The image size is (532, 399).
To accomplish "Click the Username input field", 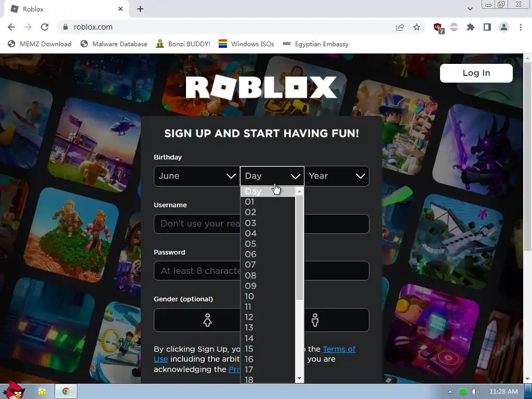I will click(261, 223).
